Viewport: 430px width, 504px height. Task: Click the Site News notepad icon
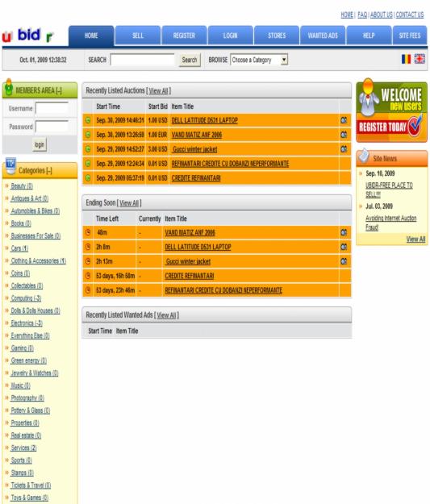click(364, 156)
